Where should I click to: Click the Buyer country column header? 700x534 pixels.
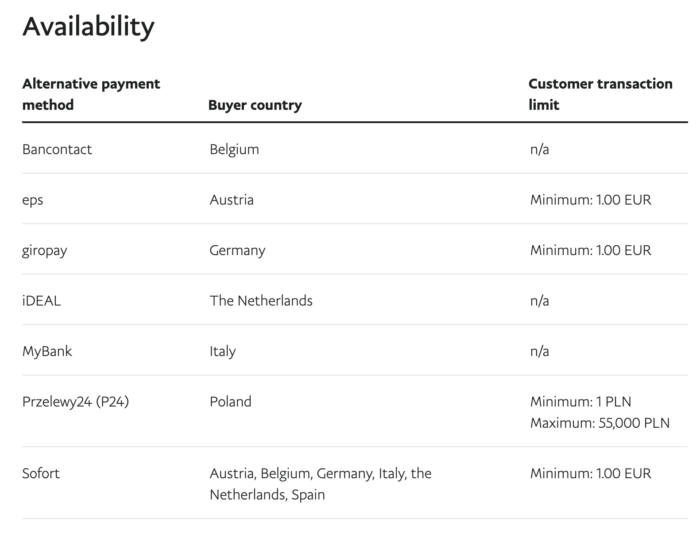pyautogui.click(x=255, y=105)
